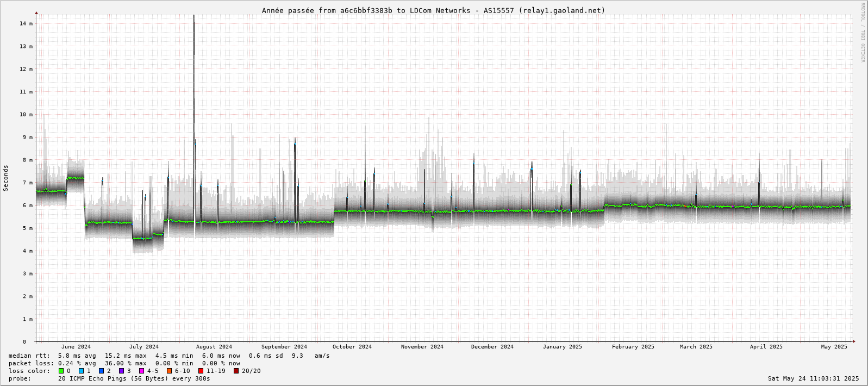Click the 'median rtt:' legend label

(30, 356)
